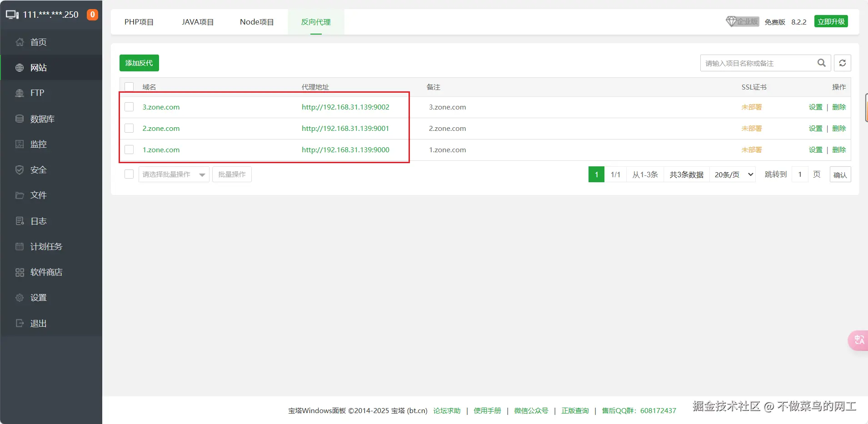Click the monitoring chart icon beside 监控
This screenshot has height=424, width=868.
20,144
